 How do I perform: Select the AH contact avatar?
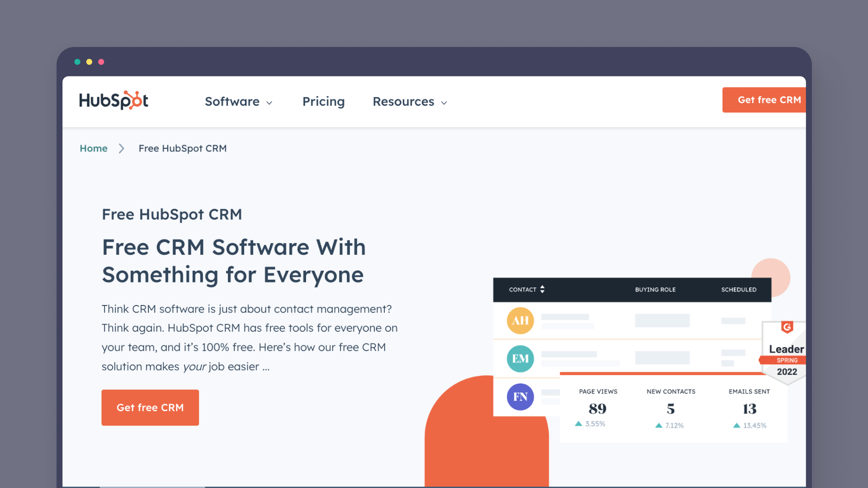pos(520,320)
